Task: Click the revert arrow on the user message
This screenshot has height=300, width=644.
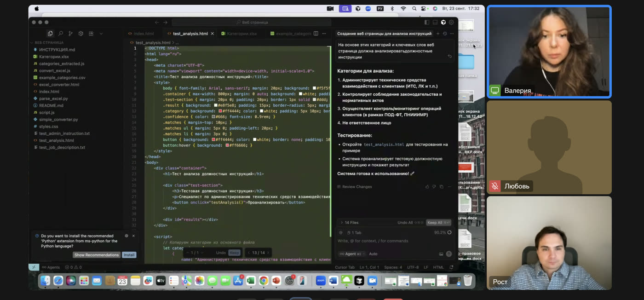Action: coord(449,57)
